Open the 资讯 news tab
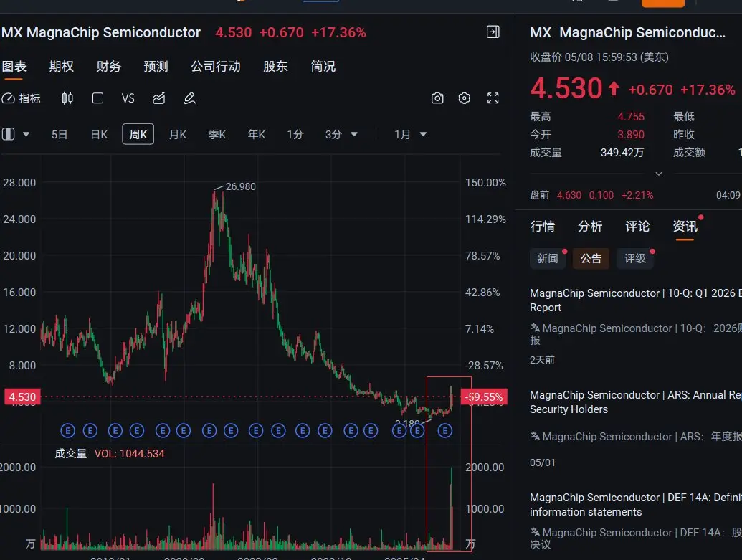The width and height of the screenshot is (742, 560). (685, 227)
